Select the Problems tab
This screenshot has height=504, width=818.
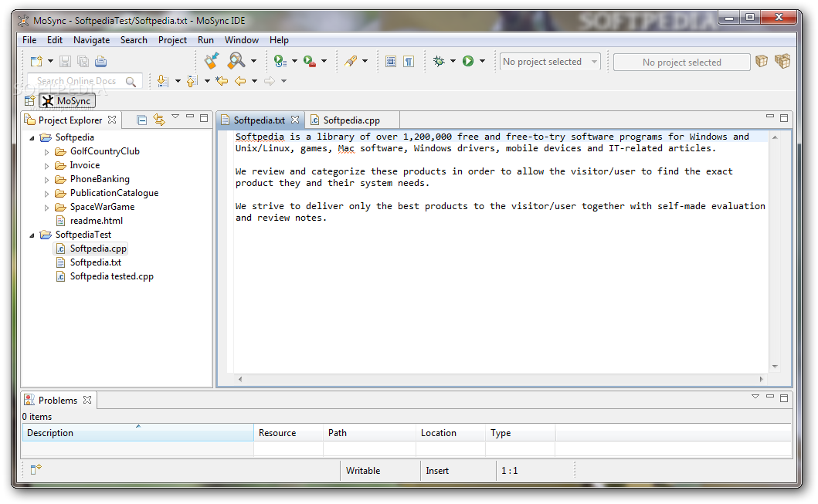point(57,401)
